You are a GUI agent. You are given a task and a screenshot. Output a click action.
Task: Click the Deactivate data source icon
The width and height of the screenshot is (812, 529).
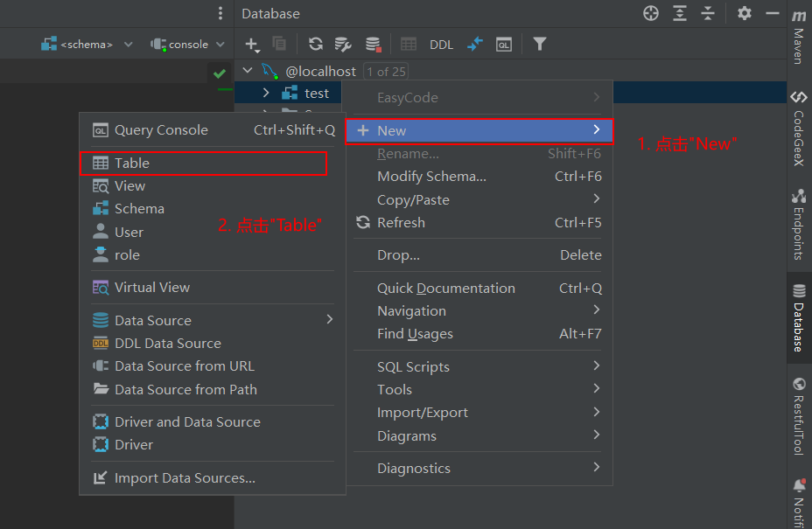tap(374, 45)
